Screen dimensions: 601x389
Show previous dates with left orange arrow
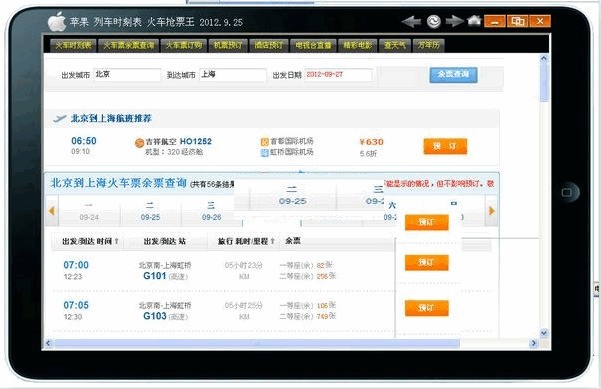(52, 211)
